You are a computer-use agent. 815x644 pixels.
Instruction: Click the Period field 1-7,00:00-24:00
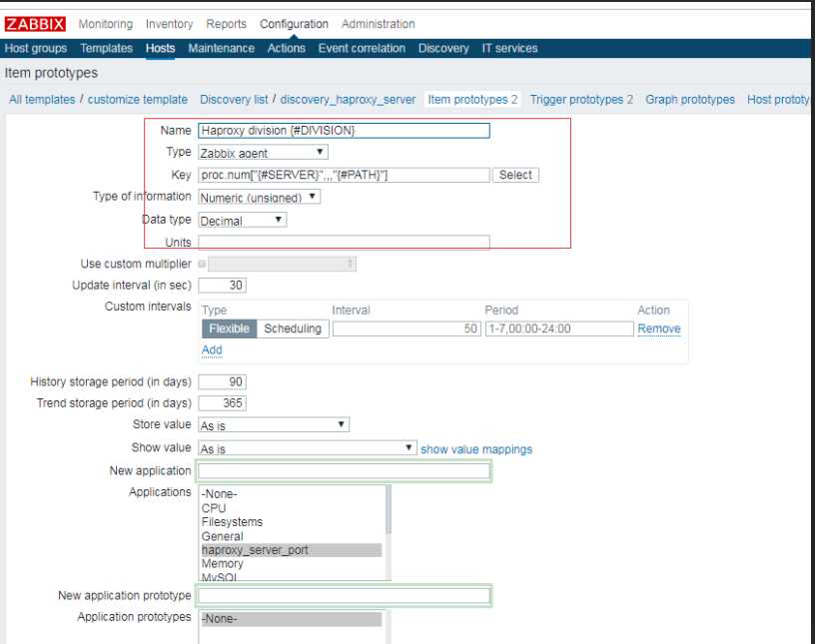[x=559, y=328]
